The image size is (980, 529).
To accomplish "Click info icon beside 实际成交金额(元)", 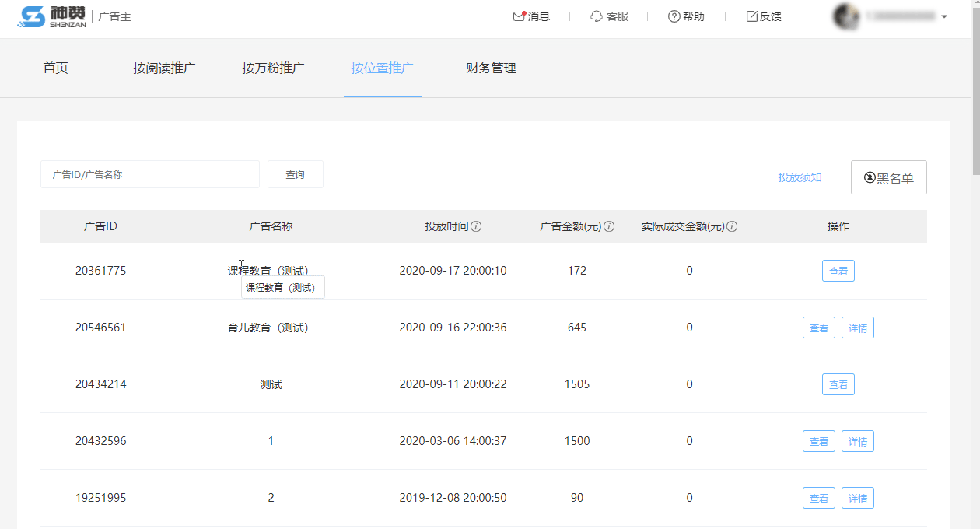I will click(732, 227).
